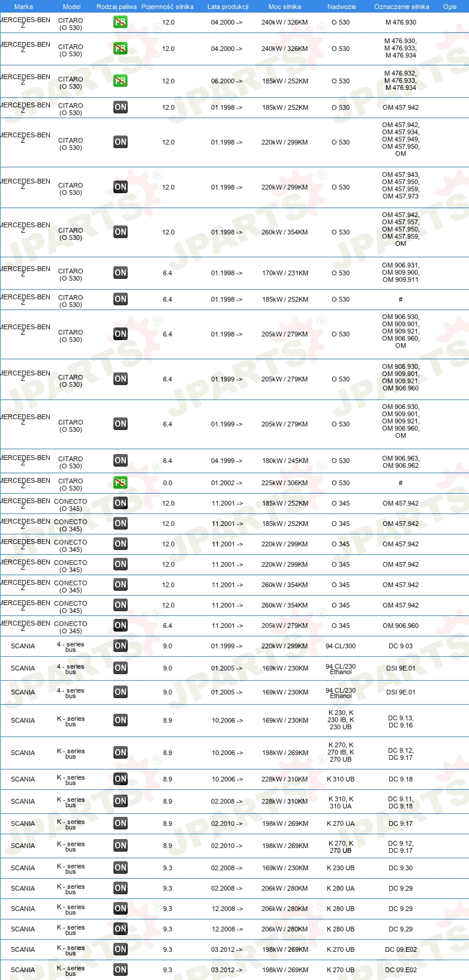Viewport: 469px width, 980px height.
Task: Click the ON icon in the Scania K 270 UA row
Action: 121,823
